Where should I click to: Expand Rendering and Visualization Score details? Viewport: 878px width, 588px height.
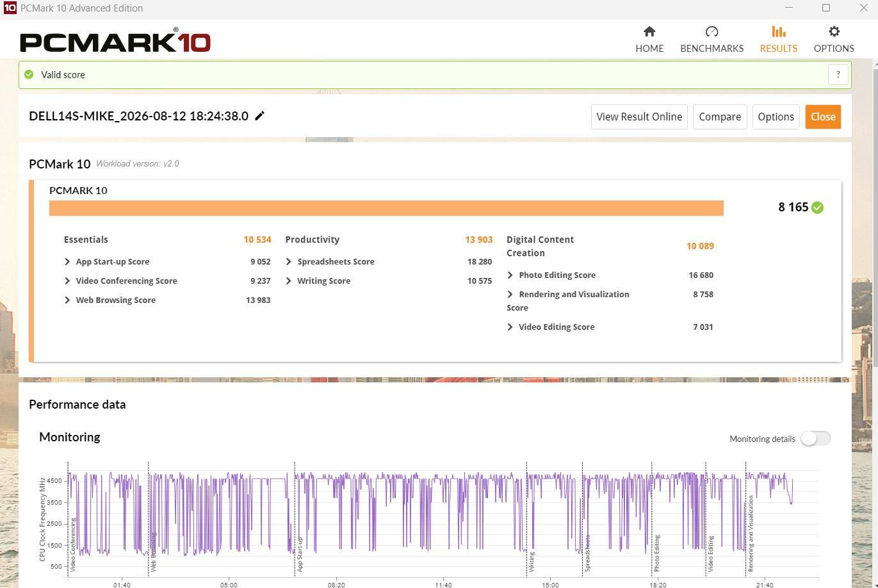point(510,294)
